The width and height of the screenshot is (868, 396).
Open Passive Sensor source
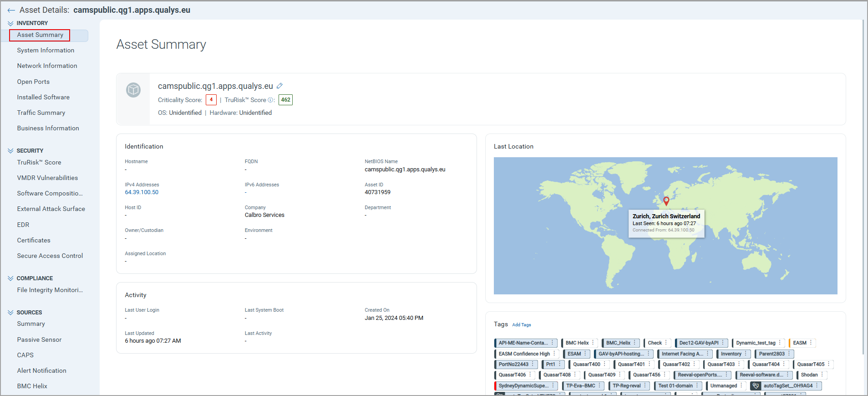point(39,339)
